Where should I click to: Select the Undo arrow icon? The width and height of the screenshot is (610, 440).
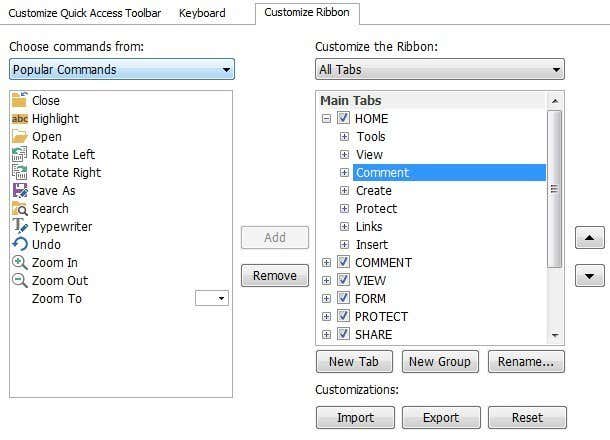(x=19, y=244)
